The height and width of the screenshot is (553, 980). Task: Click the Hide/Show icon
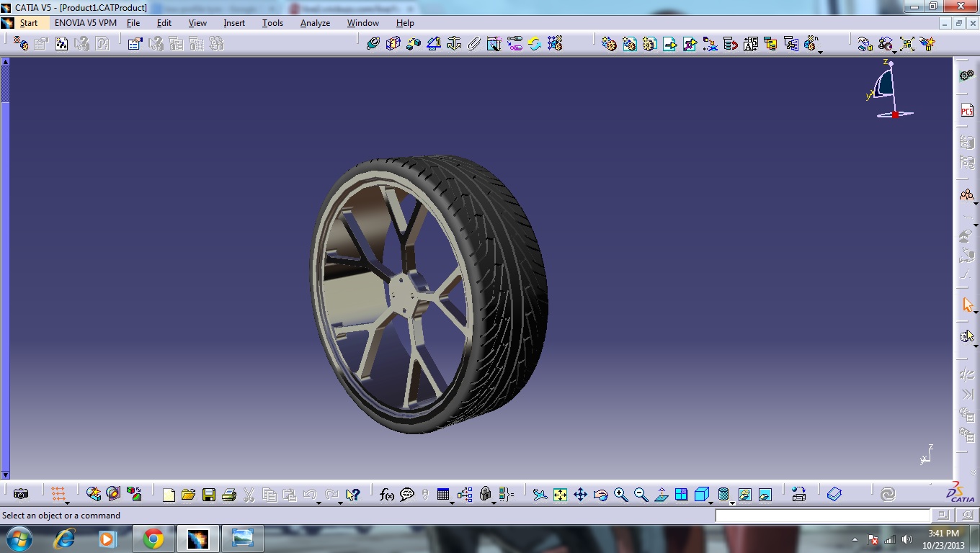coord(744,495)
